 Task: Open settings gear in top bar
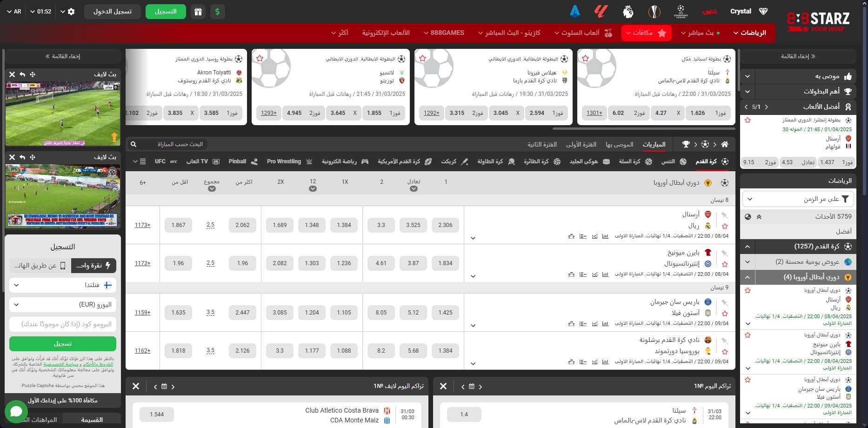click(x=71, y=12)
